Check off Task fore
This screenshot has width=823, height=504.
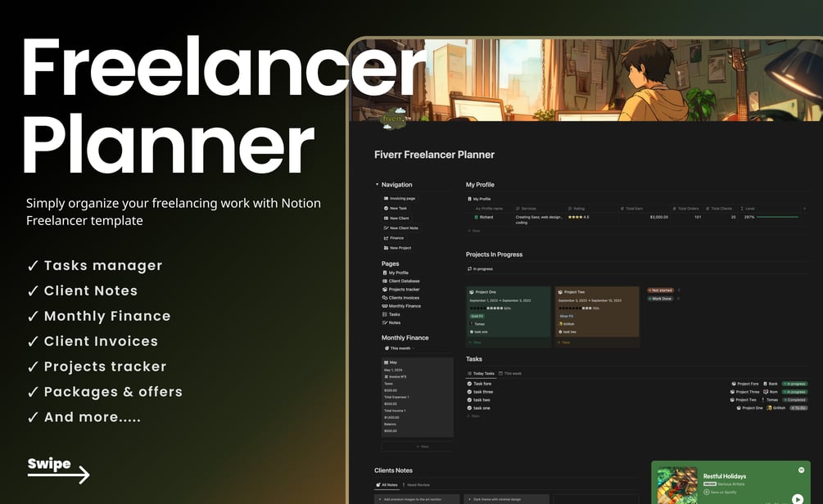(469, 384)
